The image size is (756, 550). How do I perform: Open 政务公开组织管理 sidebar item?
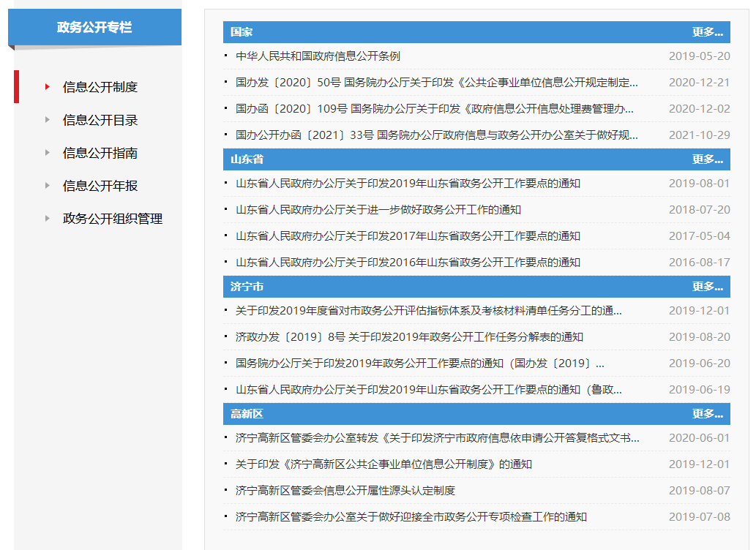tap(113, 219)
